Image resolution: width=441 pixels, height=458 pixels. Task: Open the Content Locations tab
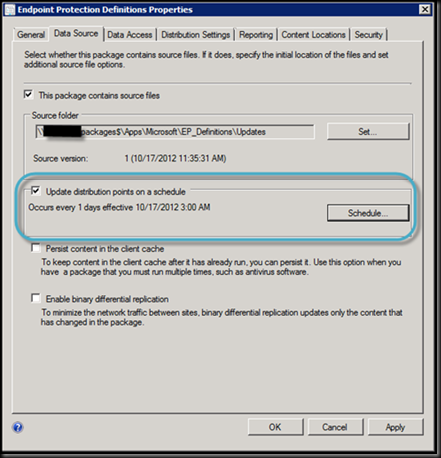pyautogui.click(x=314, y=35)
